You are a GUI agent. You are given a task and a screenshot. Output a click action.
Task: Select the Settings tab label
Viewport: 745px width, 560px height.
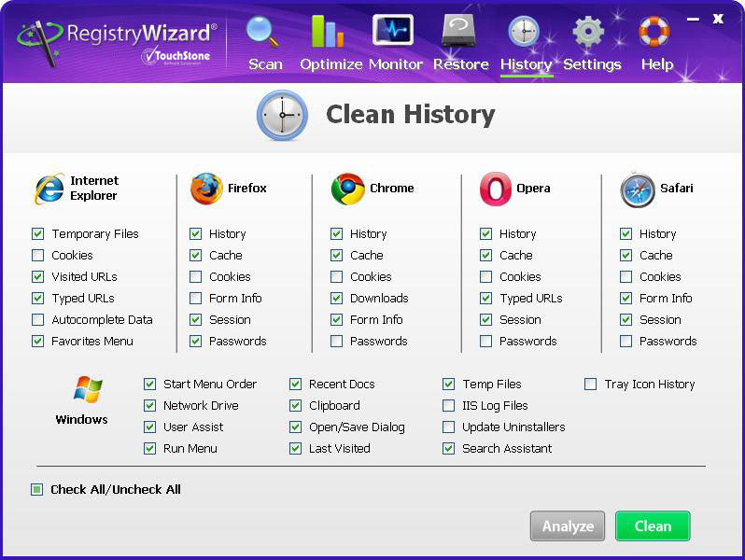click(x=592, y=64)
